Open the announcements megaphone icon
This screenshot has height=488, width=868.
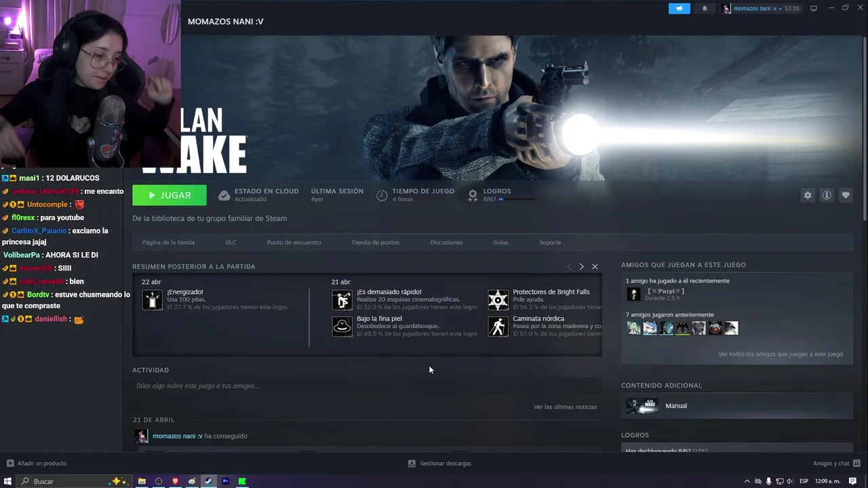click(679, 8)
